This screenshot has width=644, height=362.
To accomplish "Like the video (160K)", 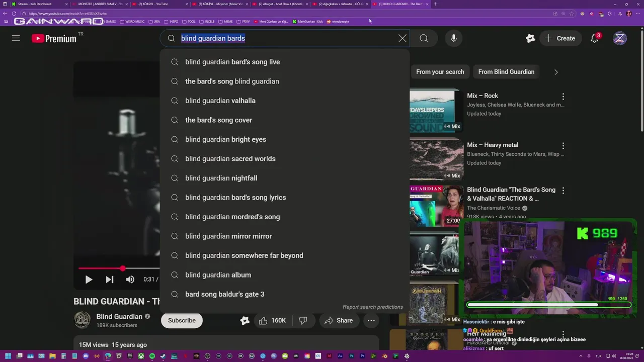I will pos(273,320).
